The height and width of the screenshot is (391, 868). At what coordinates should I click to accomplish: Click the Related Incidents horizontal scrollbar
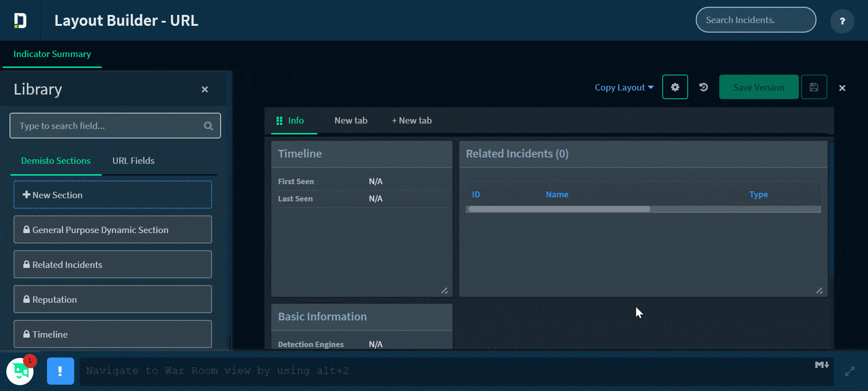pos(559,209)
